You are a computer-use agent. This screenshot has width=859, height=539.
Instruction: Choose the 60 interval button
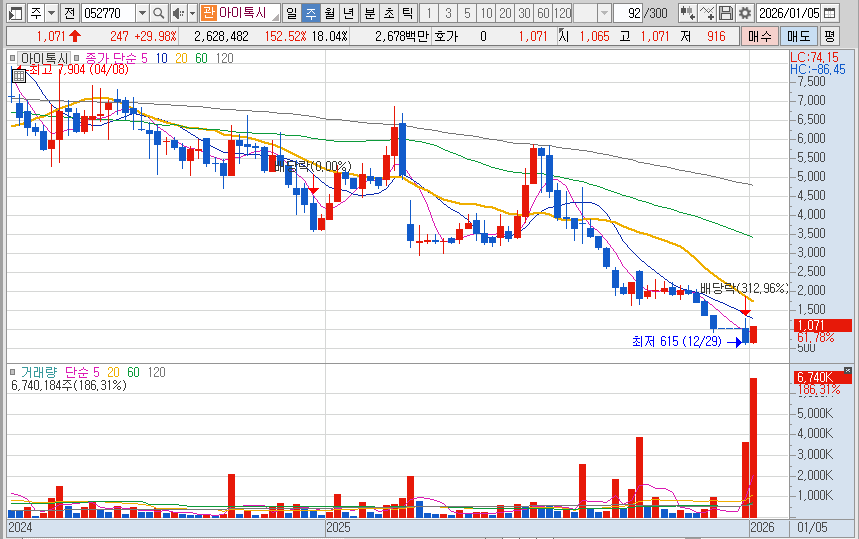543,13
